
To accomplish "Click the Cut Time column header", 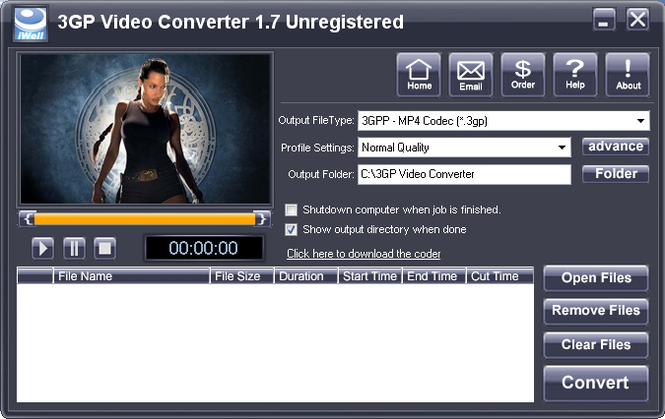I will (500, 276).
